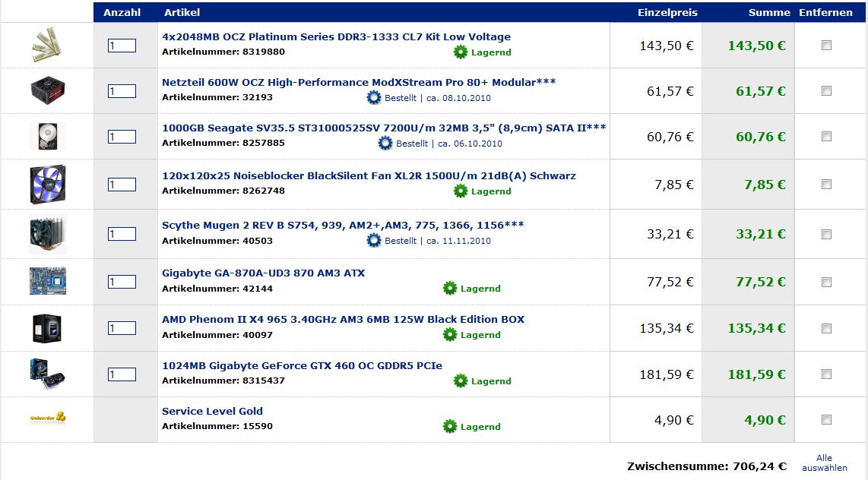Click green Lagernd icon for Service Level Gold

[450, 426]
